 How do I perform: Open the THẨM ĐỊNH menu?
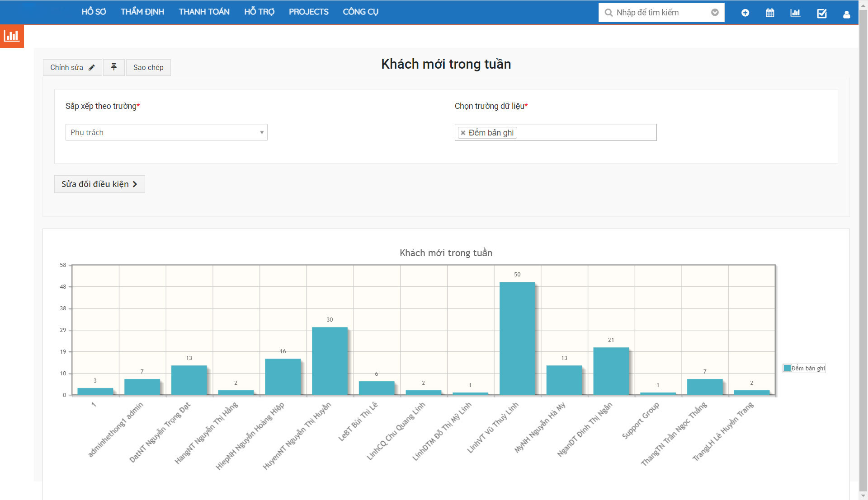point(142,12)
